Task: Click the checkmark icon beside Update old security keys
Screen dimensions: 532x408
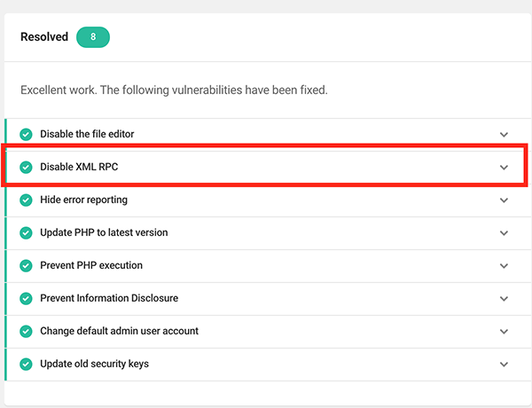Action: click(26, 364)
